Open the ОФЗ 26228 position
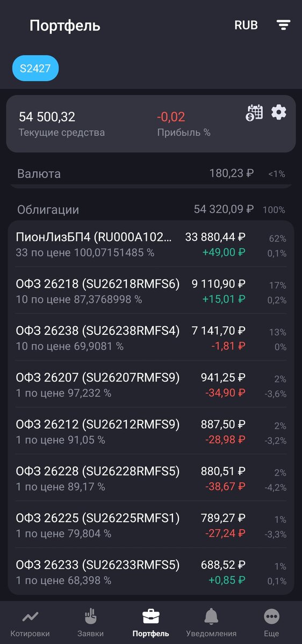The image size is (302, 644). pos(151,479)
